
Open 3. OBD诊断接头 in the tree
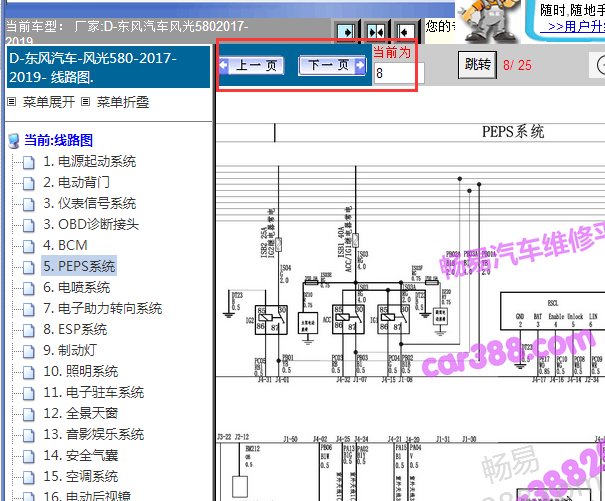91,224
